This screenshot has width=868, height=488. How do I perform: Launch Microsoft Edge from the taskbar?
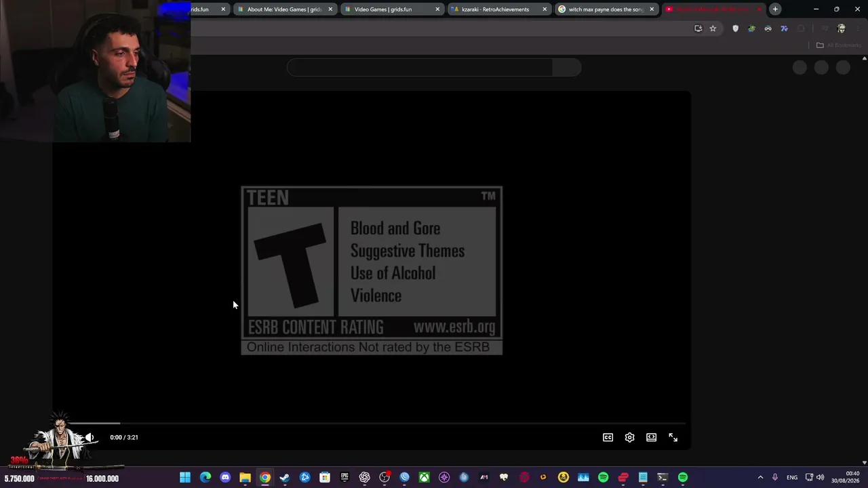[x=205, y=477]
